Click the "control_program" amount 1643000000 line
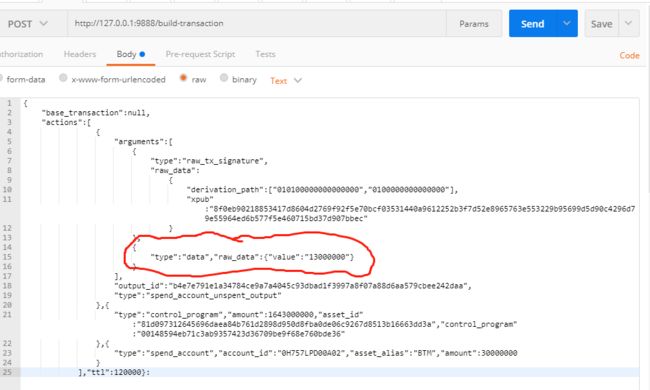This screenshot has height=390, width=650. (x=238, y=315)
